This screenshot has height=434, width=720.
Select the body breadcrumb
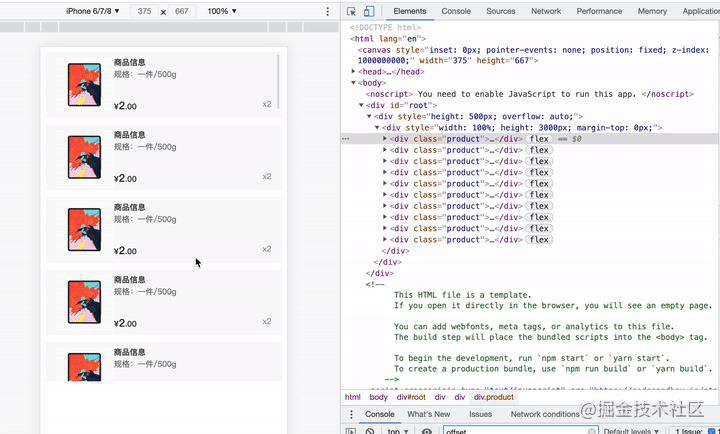[x=378, y=397]
